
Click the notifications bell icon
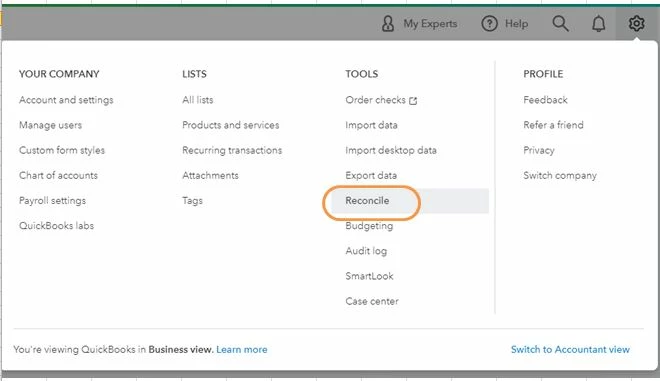click(599, 24)
